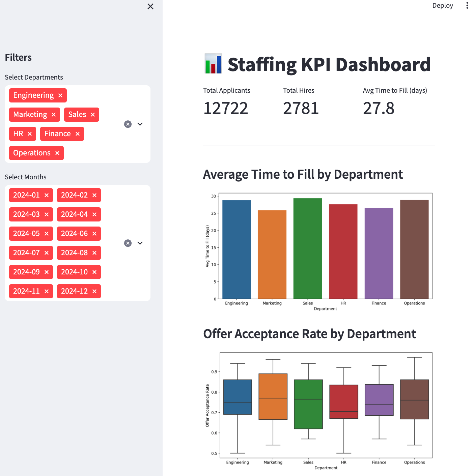Click the Avg Time to Fill (days) label
This screenshot has height=476, width=473.
click(x=395, y=90)
